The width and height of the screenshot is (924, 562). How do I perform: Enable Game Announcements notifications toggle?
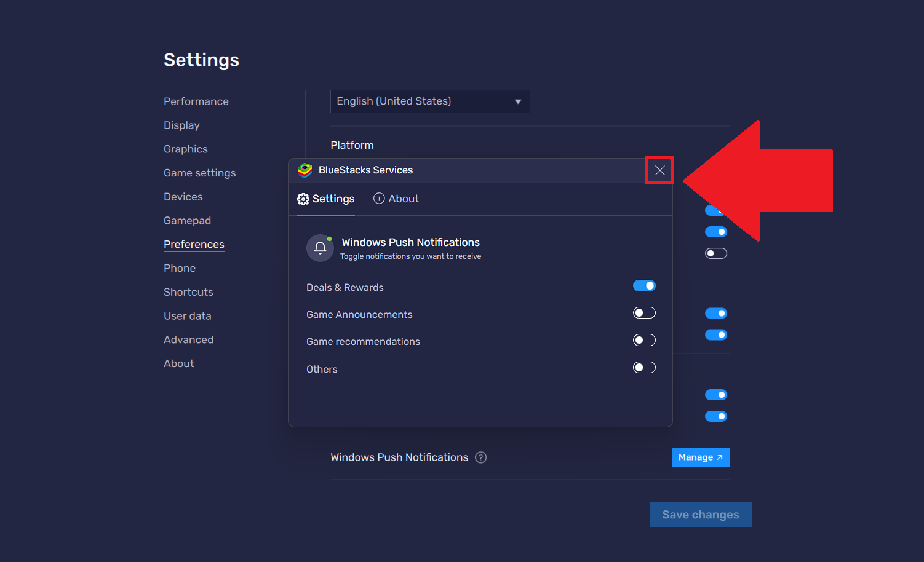point(644,313)
